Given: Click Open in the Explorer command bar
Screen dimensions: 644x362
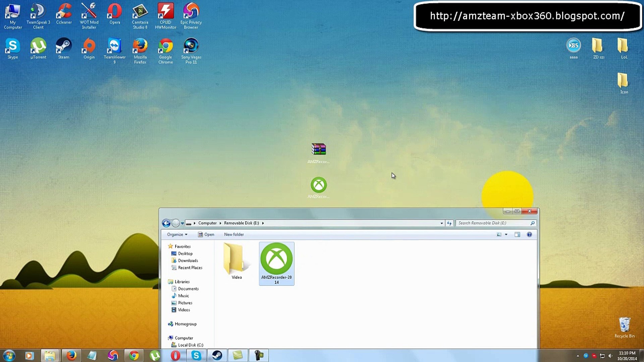Looking at the screenshot, I should pos(206,234).
